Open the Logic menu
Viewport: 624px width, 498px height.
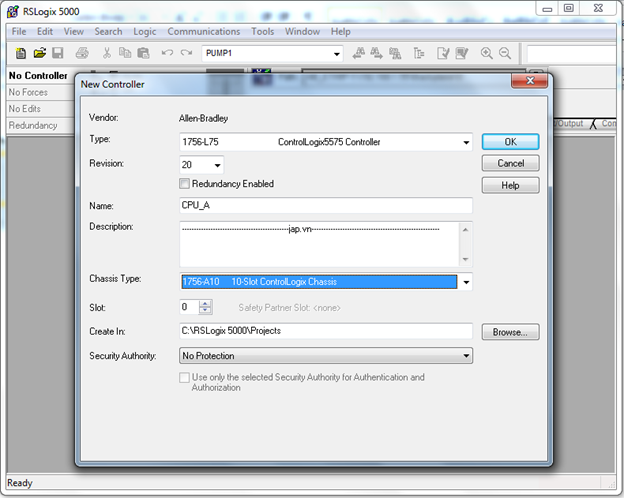pyautogui.click(x=144, y=31)
